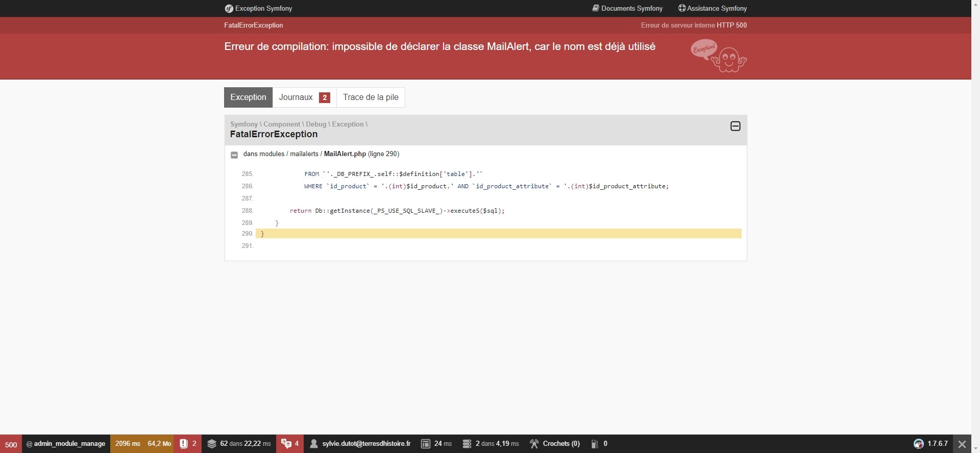Viewport: 980px width, 453px height.
Task: Close the Symfony debug toolbar
Action: (x=962, y=444)
